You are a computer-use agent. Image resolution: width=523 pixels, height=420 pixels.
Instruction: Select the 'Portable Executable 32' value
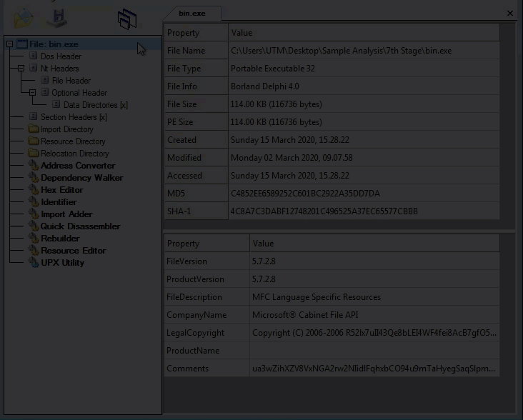point(273,69)
